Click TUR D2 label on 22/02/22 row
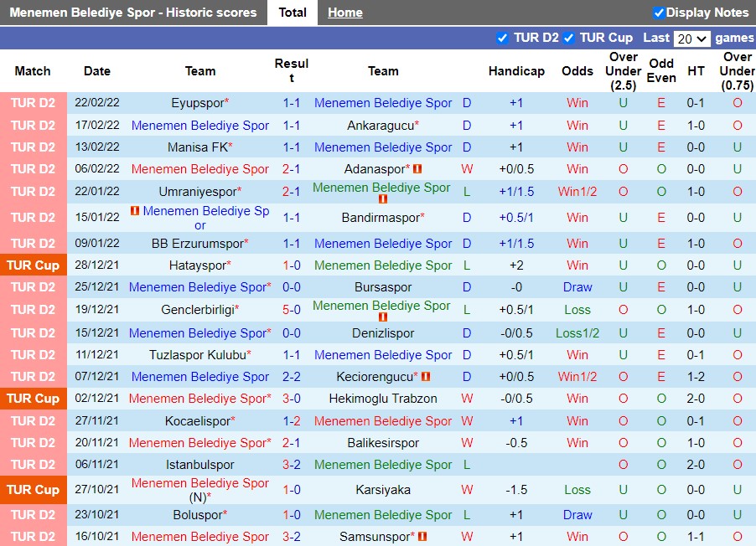The image size is (756, 546). [34, 103]
